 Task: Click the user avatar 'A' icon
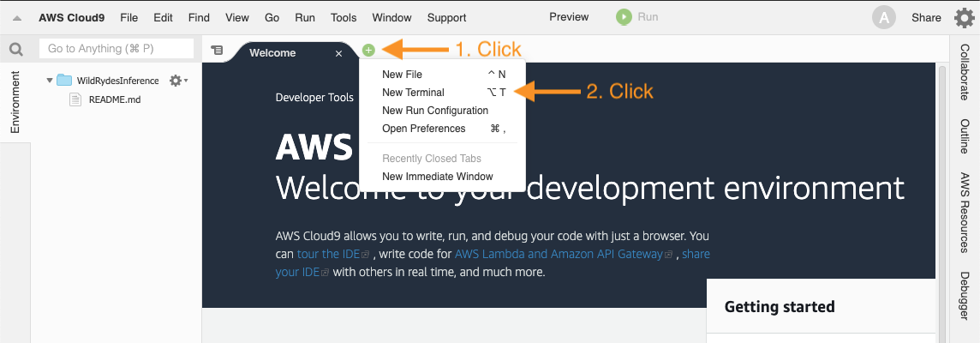[x=884, y=17]
